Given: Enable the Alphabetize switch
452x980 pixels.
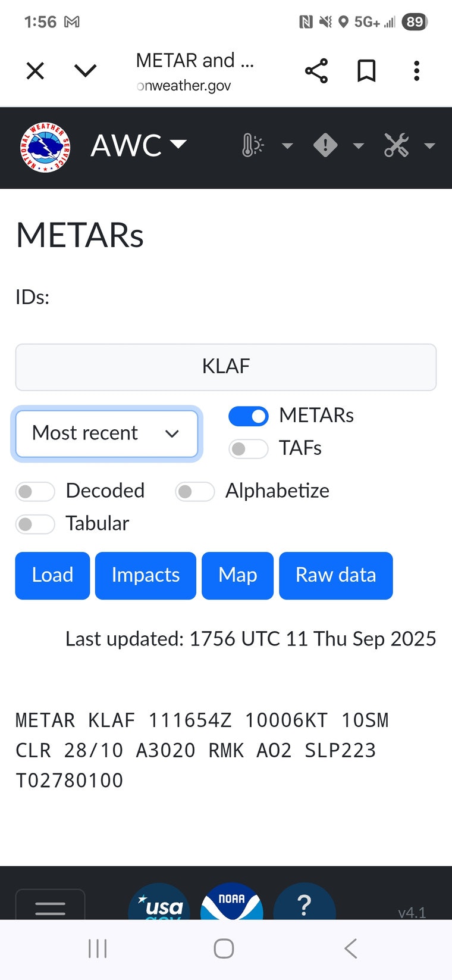Looking at the screenshot, I should tap(194, 491).
